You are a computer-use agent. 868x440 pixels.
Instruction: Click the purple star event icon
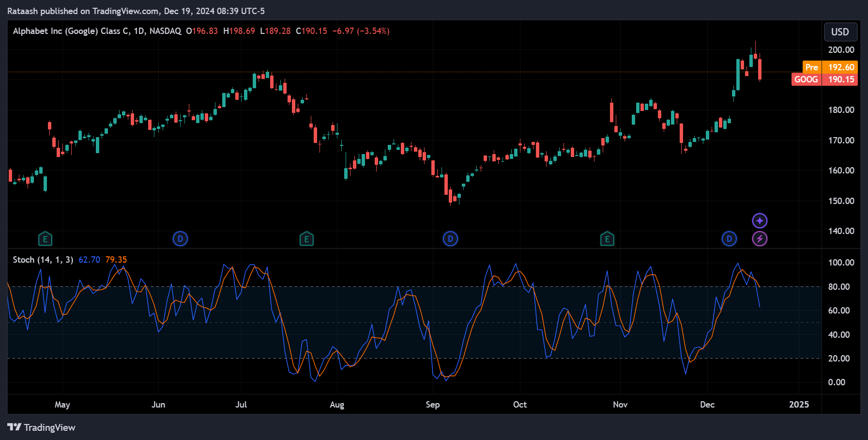760,221
